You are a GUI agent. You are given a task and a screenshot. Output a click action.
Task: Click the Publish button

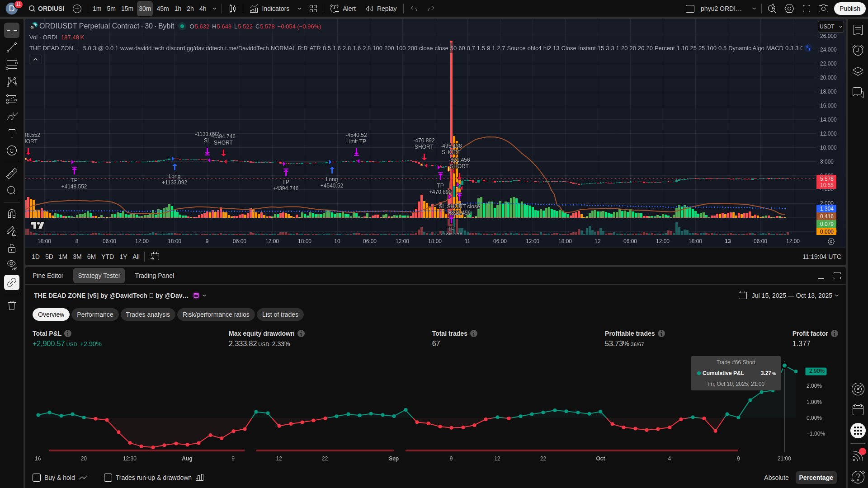pos(849,9)
